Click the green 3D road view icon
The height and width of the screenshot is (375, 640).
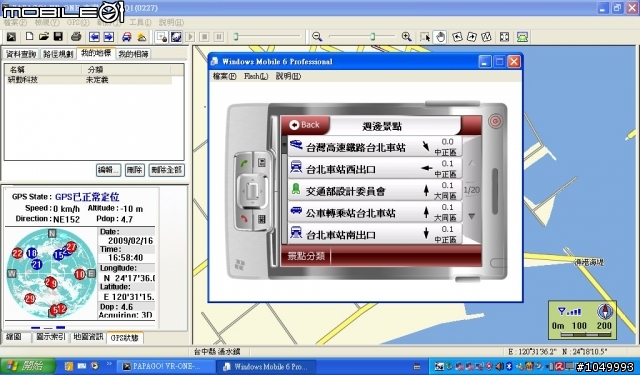coord(522,37)
